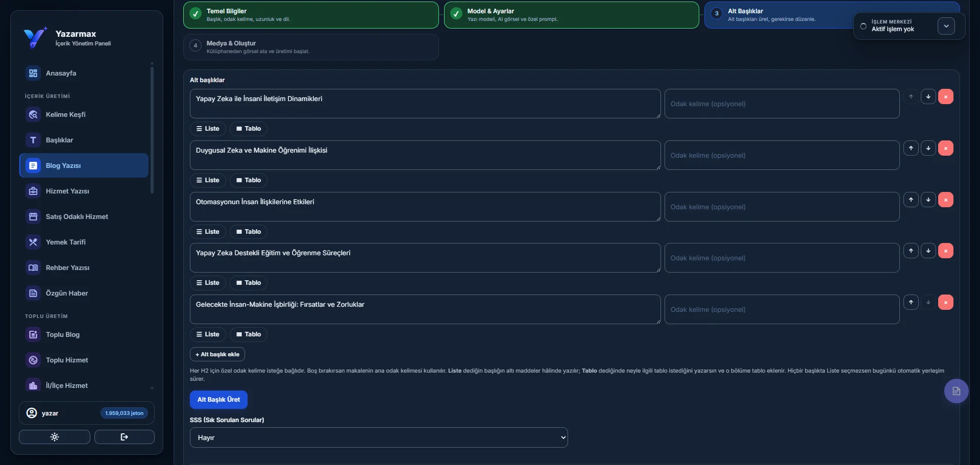
Task: Move Yapay Zeka ile İnsani subheading down
Action: point(928,96)
